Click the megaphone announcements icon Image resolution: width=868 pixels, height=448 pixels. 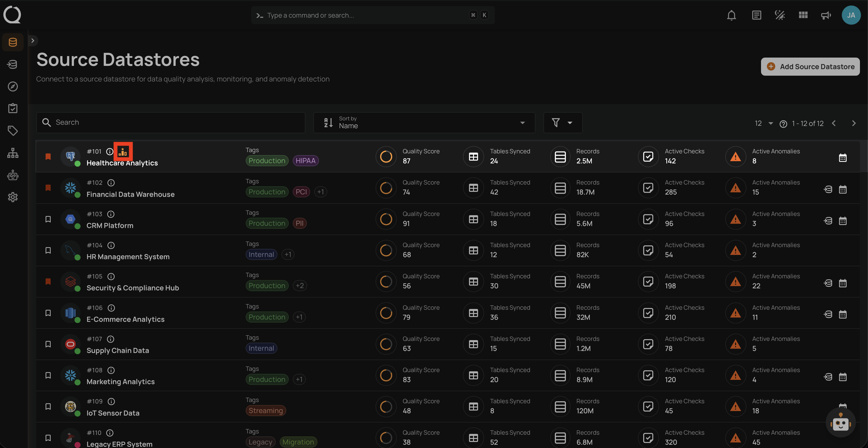point(826,16)
